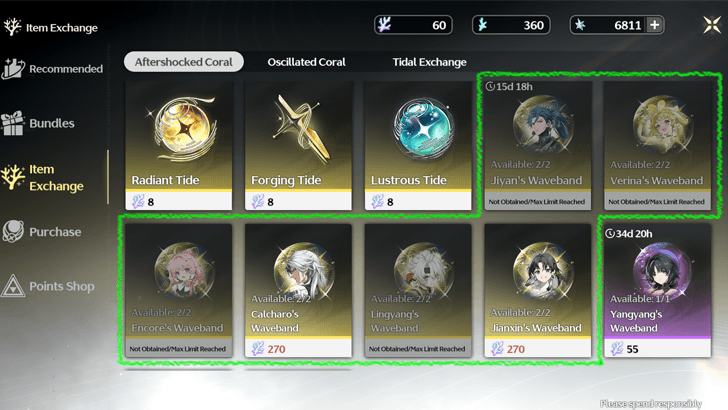Select the Lustrous Tide teal orb item
This screenshot has height=410, width=728.
pyautogui.click(x=418, y=146)
